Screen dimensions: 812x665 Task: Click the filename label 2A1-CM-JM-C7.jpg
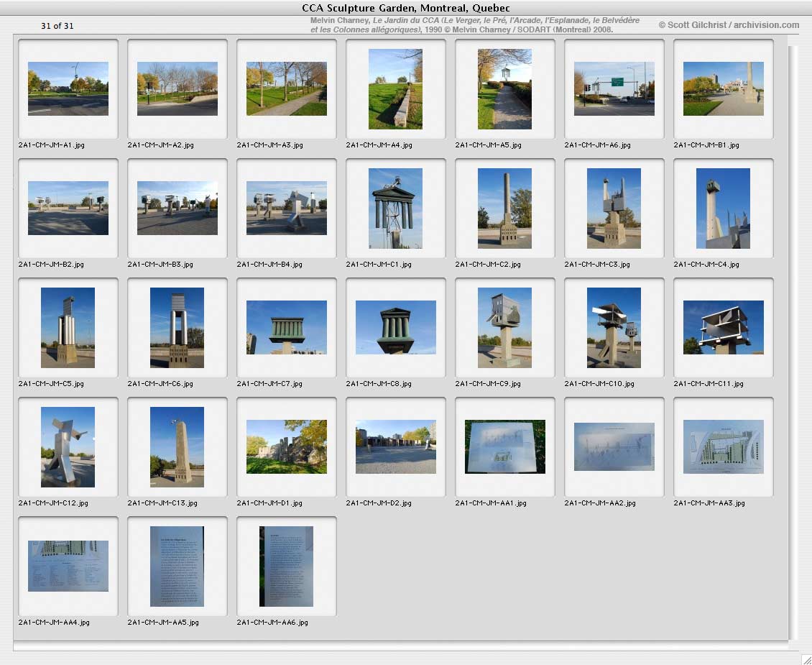[x=269, y=384]
